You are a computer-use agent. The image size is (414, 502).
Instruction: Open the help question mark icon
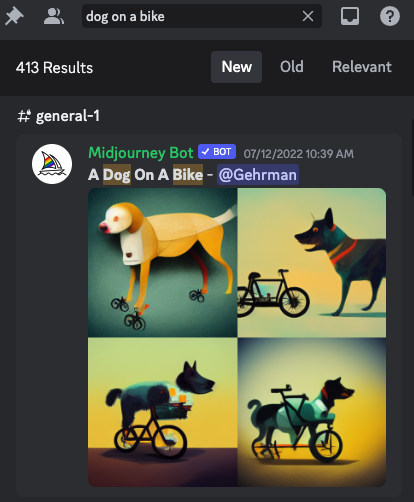(390, 16)
